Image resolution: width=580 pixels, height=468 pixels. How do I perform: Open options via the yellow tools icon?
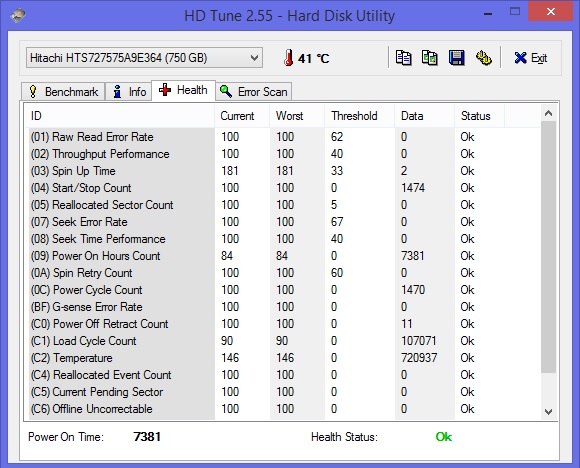[483, 58]
